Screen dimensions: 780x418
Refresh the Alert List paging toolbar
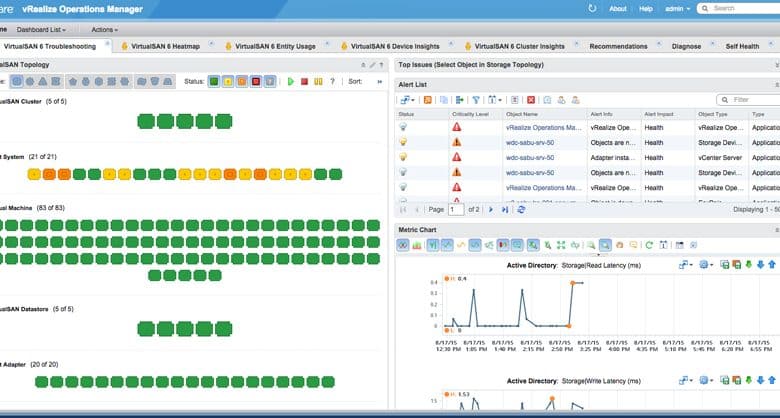coord(521,209)
